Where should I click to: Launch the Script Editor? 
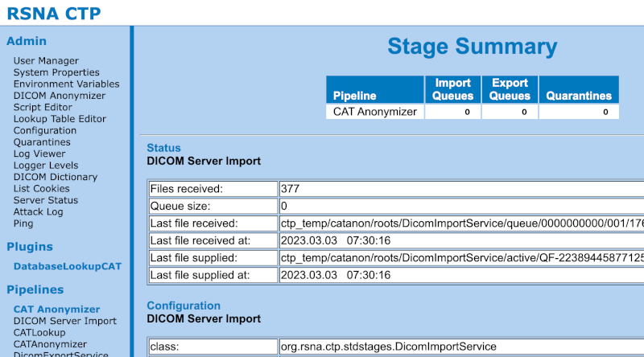point(43,107)
